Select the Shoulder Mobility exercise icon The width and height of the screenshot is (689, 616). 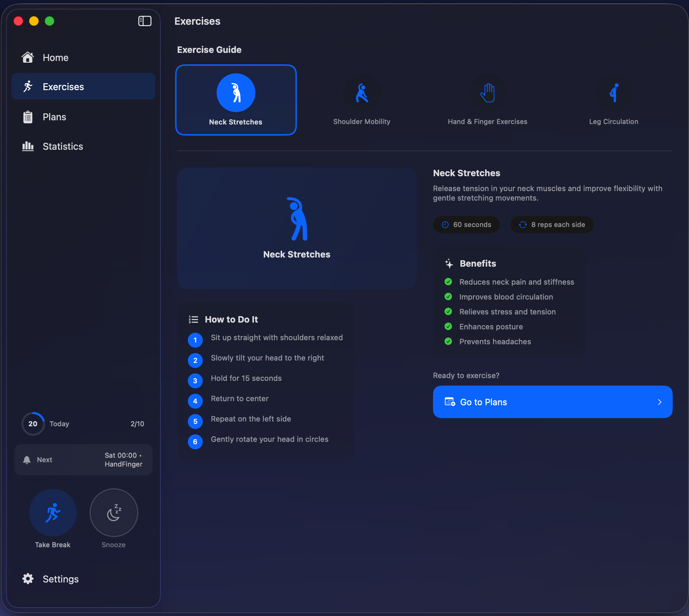[x=362, y=93]
